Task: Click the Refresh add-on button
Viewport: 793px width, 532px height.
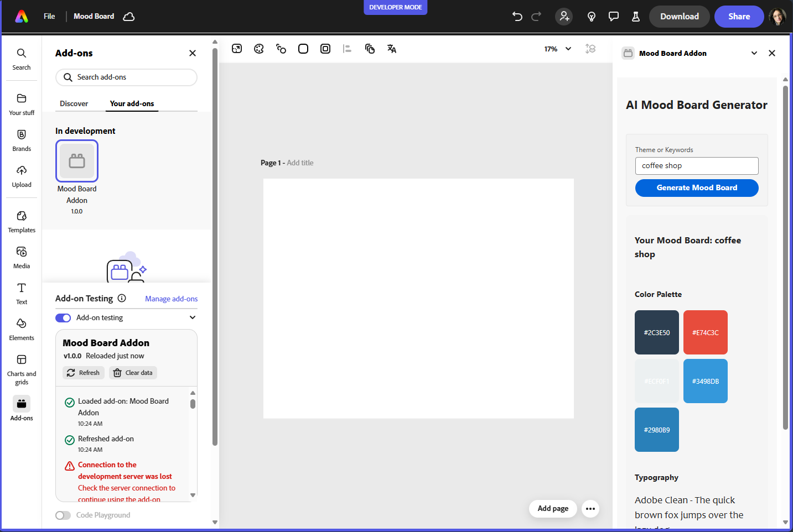Action: pyautogui.click(x=84, y=373)
